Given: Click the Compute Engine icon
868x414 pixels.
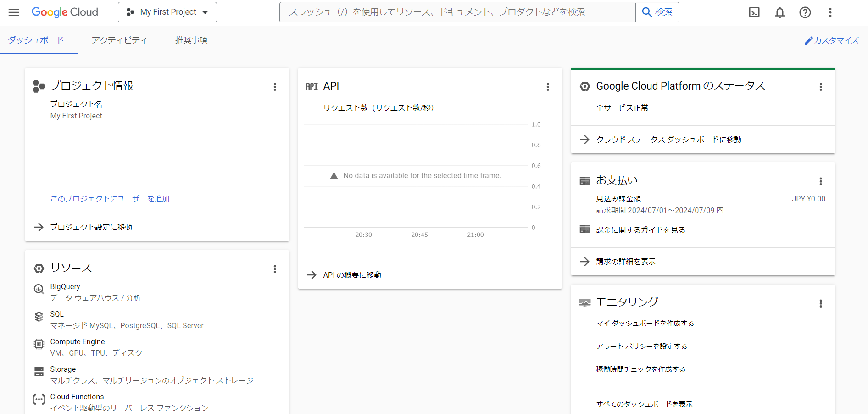Looking at the screenshot, I should pos(39,344).
